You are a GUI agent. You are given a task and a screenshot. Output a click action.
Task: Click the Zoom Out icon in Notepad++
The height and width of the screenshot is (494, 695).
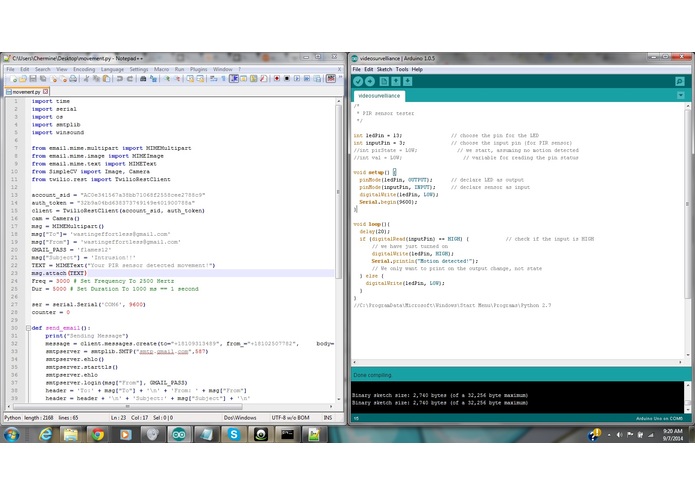177,79
